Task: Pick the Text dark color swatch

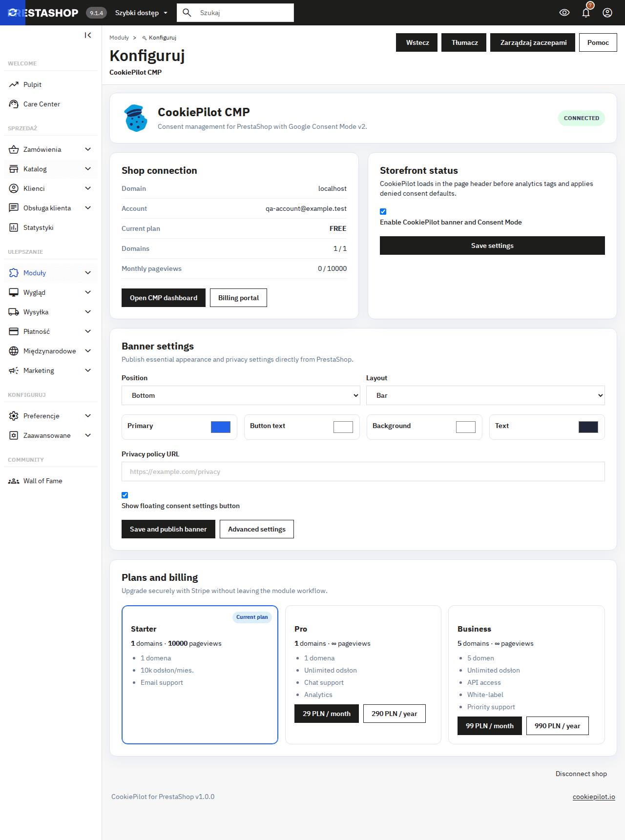Action: point(588,427)
